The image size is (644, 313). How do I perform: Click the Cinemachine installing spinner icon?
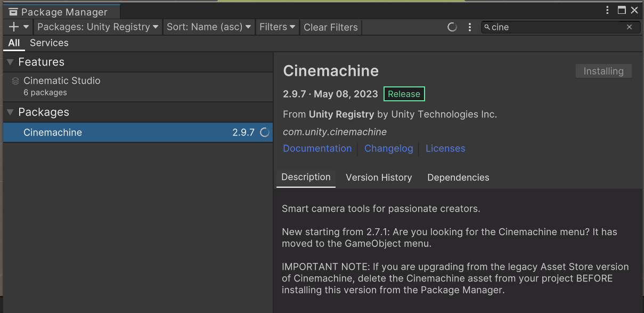(264, 133)
